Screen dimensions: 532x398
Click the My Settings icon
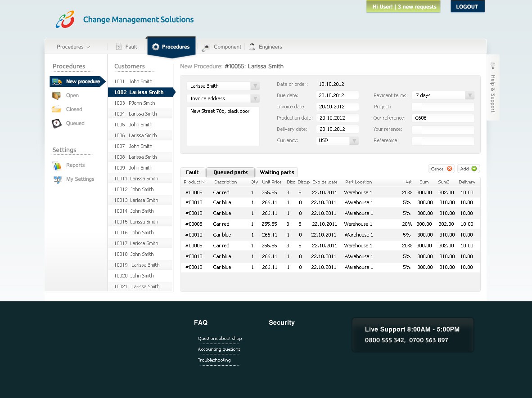point(57,179)
